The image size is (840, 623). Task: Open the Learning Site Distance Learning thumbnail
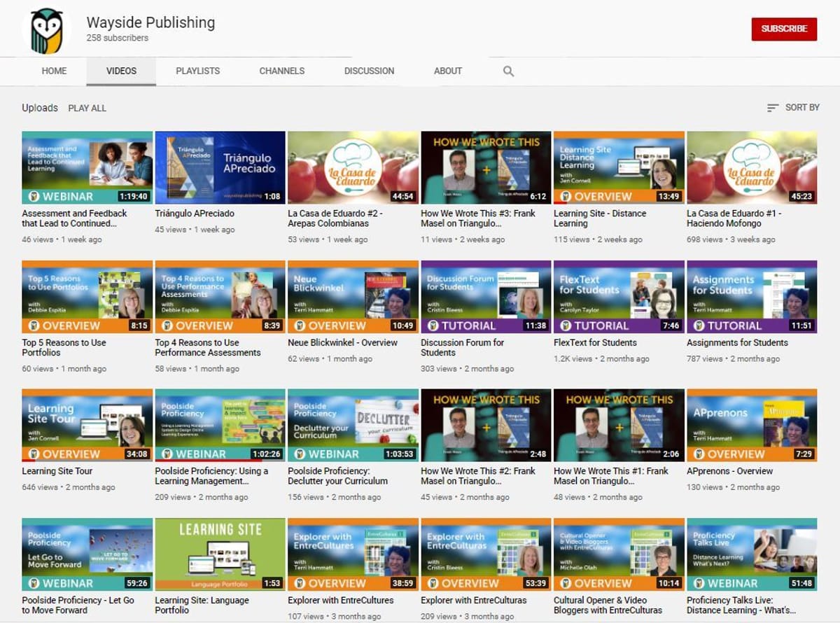[x=619, y=168]
